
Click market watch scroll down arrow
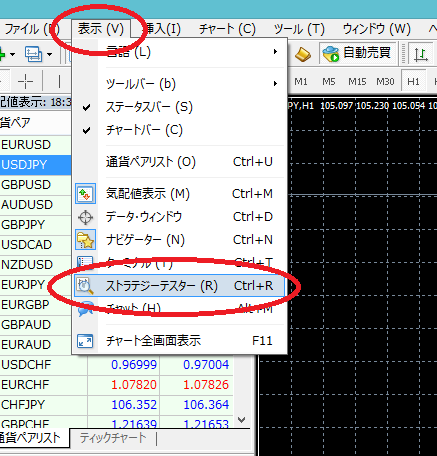click(242, 420)
